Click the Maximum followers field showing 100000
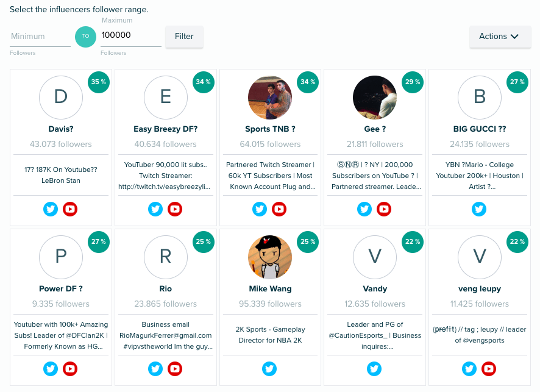This screenshot has width=540, height=392. coord(131,35)
